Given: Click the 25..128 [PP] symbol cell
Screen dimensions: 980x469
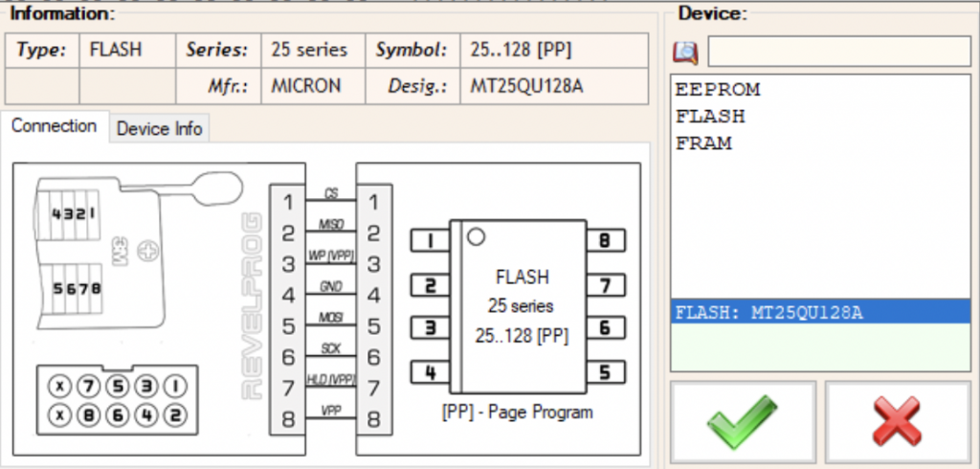Looking at the screenshot, I should click(554, 50).
